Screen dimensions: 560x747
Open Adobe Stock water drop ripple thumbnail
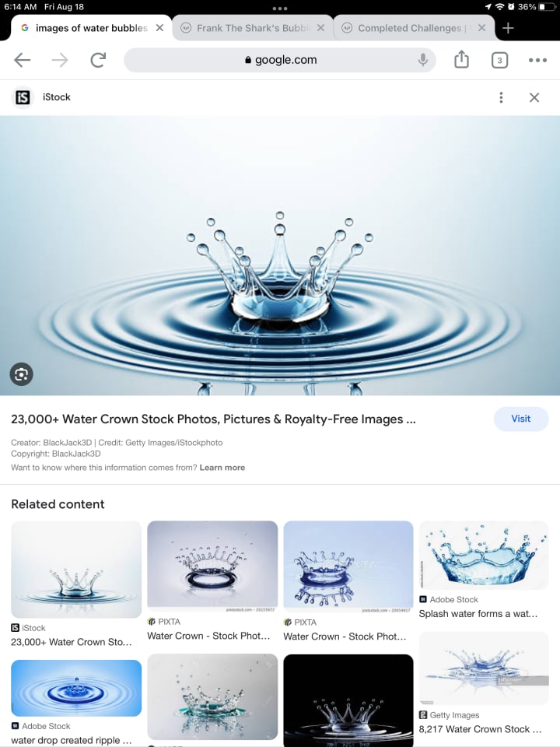tap(76, 688)
